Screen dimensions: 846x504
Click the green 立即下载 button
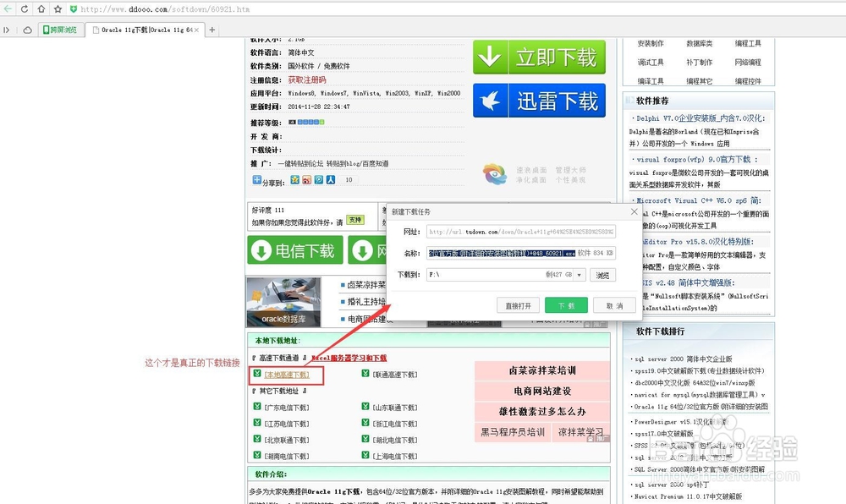(x=539, y=57)
